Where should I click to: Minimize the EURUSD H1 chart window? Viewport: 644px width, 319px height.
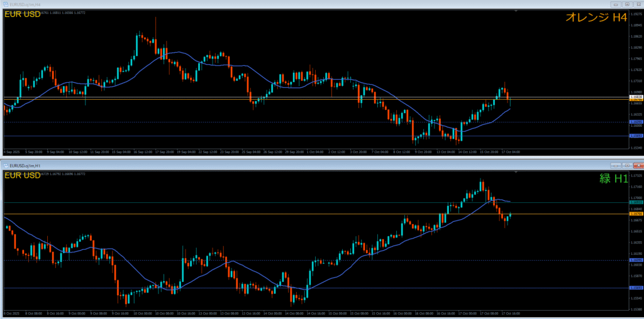click(615, 166)
